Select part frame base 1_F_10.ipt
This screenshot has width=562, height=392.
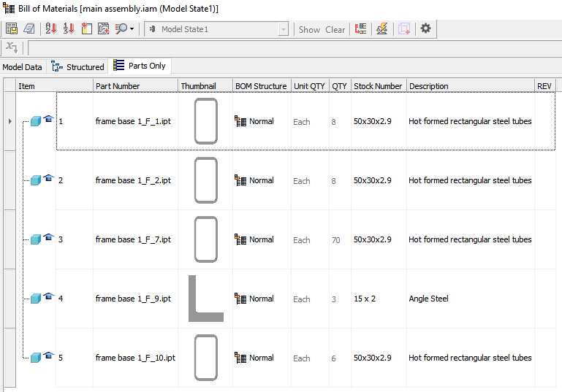135,358
